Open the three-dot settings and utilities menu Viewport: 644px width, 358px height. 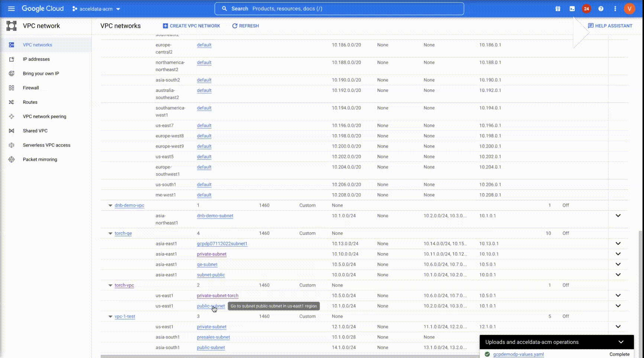[615, 9]
